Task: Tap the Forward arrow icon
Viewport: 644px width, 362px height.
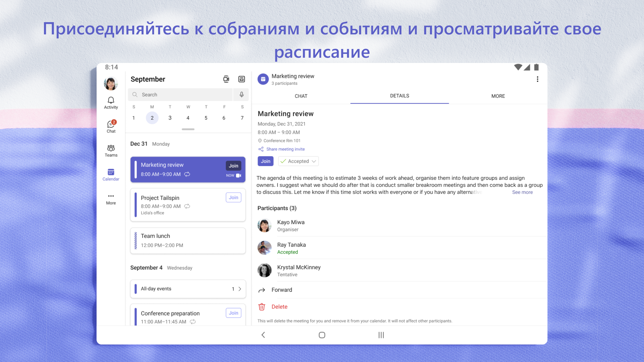Action: [262, 290]
